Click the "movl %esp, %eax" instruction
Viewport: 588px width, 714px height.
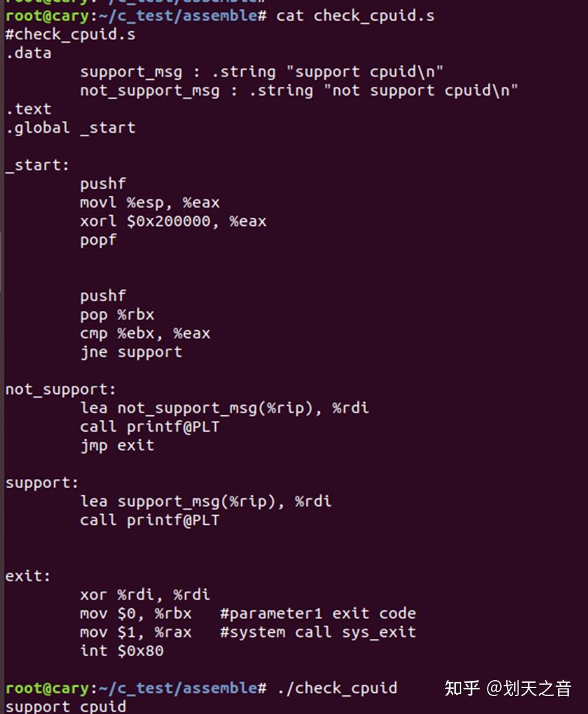tap(149, 203)
